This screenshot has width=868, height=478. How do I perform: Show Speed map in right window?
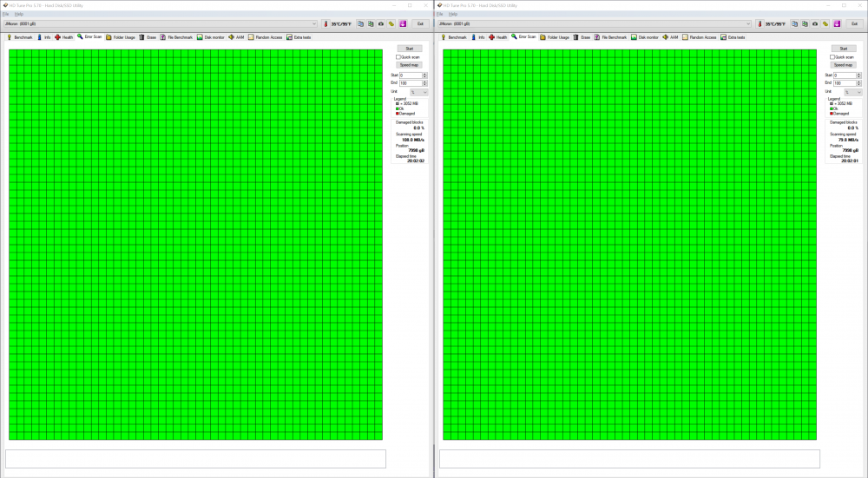(x=844, y=65)
